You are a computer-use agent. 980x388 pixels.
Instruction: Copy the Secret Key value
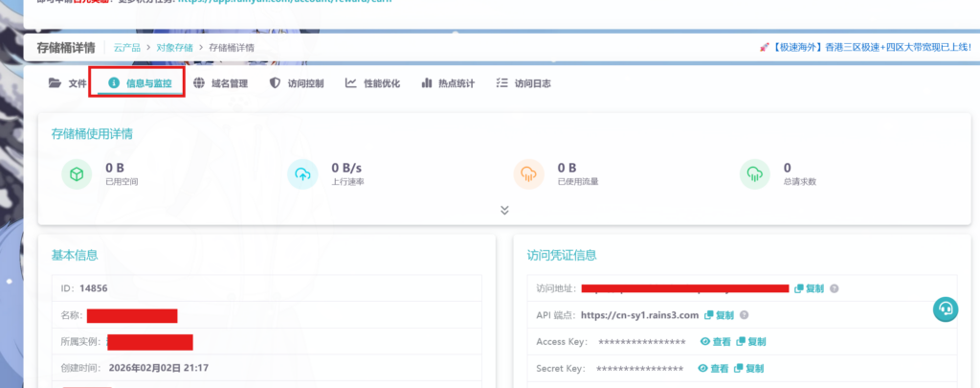click(748, 369)
